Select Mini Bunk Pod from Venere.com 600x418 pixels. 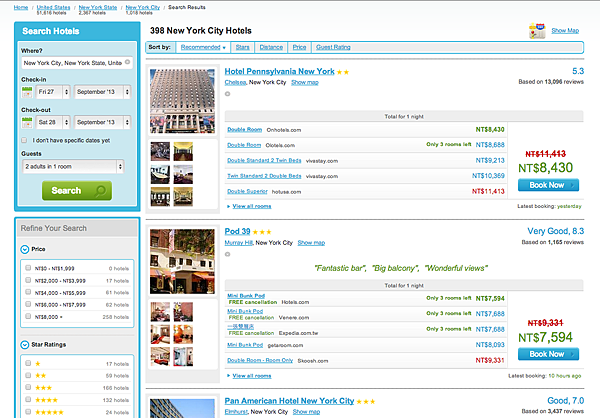pos(245,311)
